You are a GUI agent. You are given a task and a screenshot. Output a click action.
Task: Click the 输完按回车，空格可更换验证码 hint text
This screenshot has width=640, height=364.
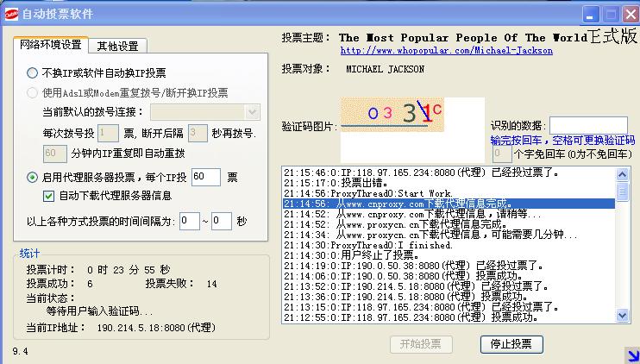coord(562,141)
